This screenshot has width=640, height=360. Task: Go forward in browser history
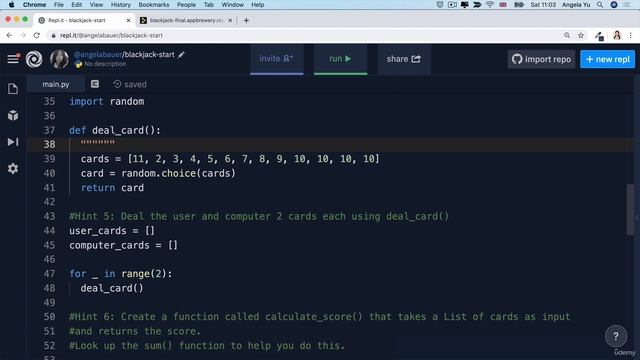(23, 36)
